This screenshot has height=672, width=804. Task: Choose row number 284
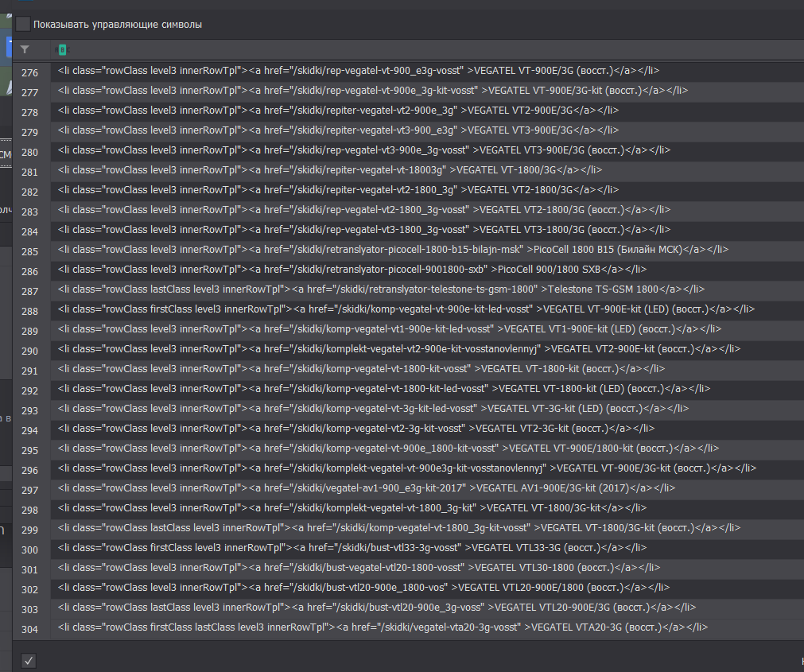31,231
